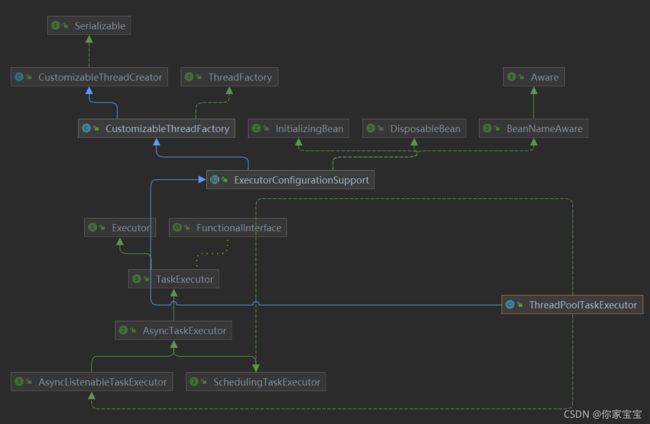This screenshot has width=650, height=424.
Task: Click the interface icon beside Aware
Action: [512, 77]
